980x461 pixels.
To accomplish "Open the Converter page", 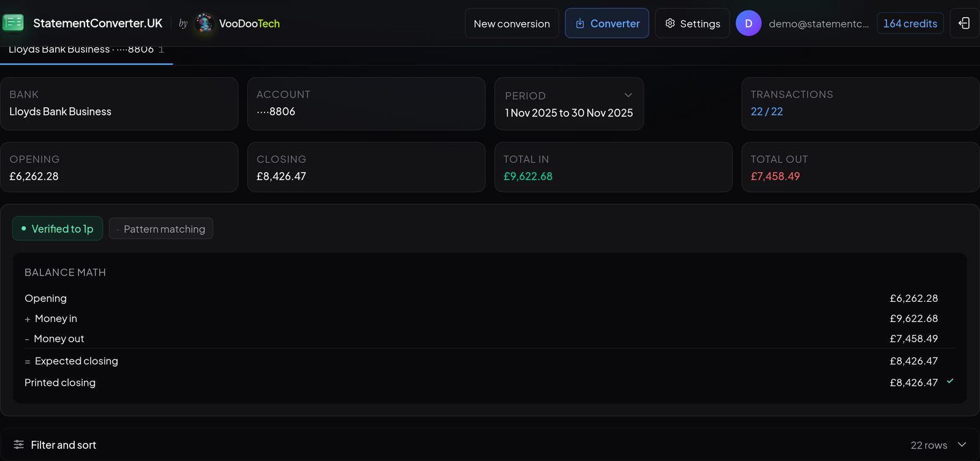I will (x=607, y=23).
